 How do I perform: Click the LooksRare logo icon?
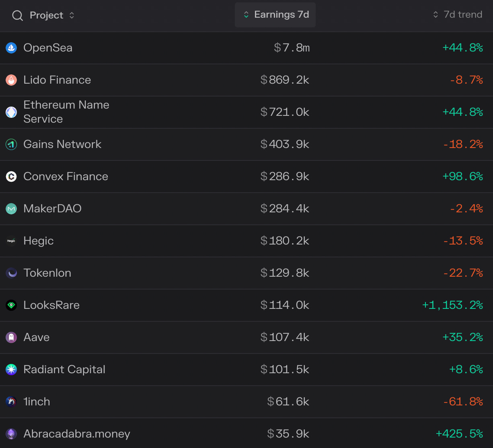point(11,305)
